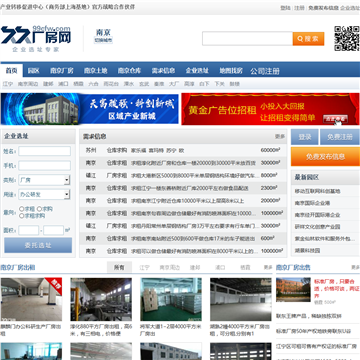Image resolution: width=360 pixels, height=360 pixels.
Task: Open first rental photo with red ribbon
Action: coord(31,299)
